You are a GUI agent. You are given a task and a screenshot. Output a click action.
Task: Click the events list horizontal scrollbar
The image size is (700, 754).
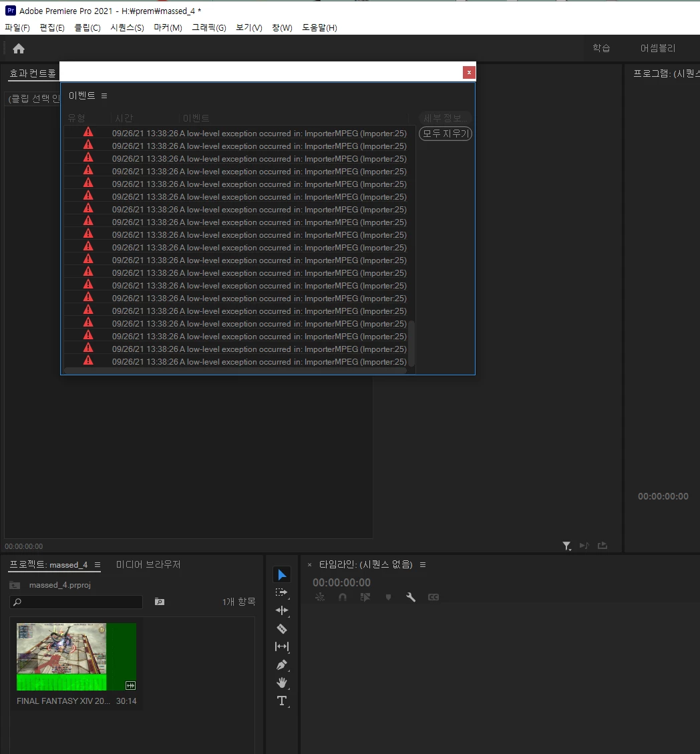236,371
